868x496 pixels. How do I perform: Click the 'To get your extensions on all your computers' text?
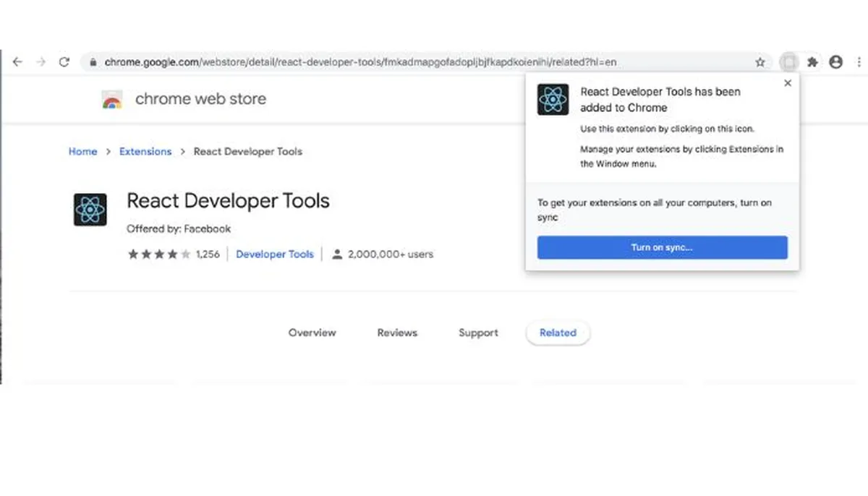click(x=655, y=210)
